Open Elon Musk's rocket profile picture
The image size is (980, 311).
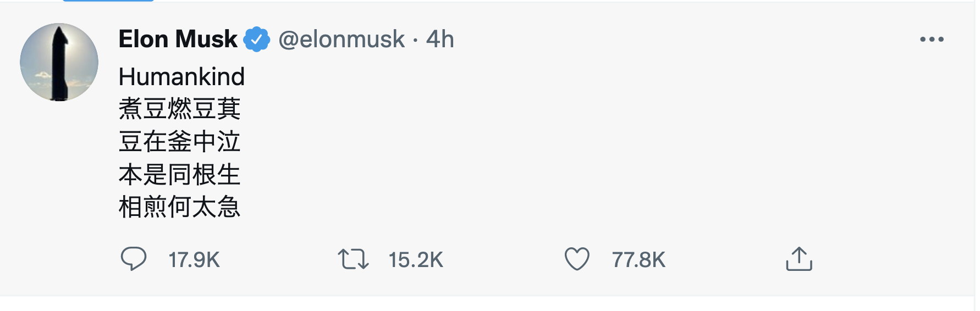[59, 62]
